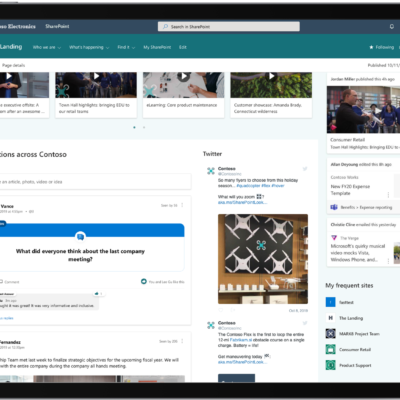Expand the 'Find it' menu
The width and height of the screenshot is (400, 400).
pos(126,47)
